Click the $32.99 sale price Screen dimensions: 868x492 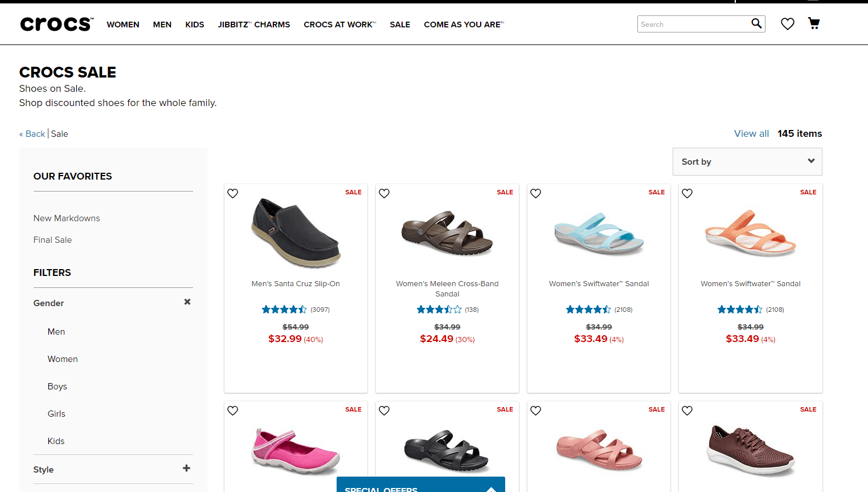pos(285,339)
